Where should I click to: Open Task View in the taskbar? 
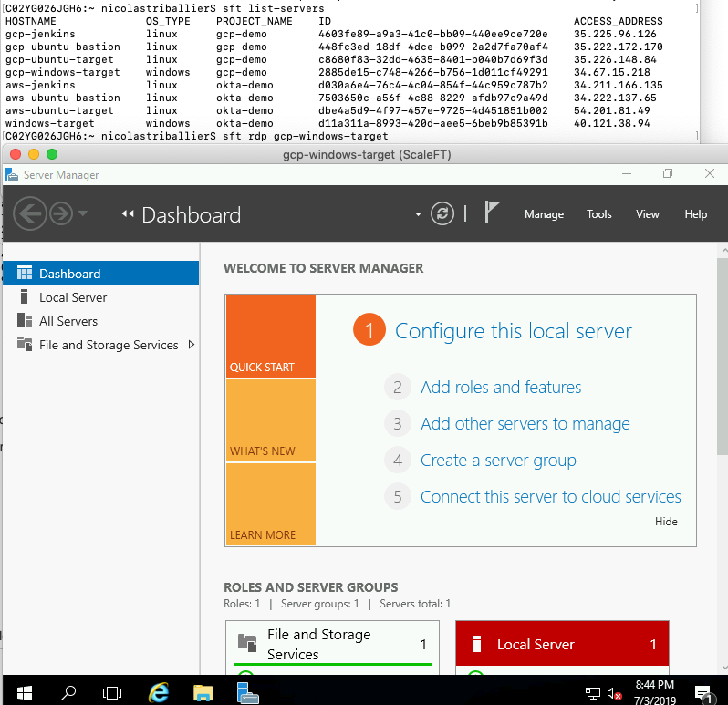pyautogui.click(x=111, y=692)
